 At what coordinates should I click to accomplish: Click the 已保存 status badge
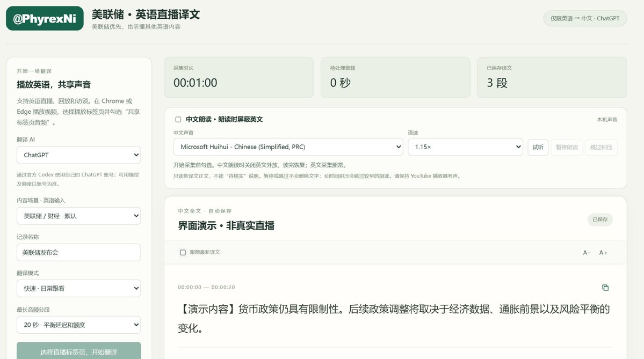tap(600, 219)
